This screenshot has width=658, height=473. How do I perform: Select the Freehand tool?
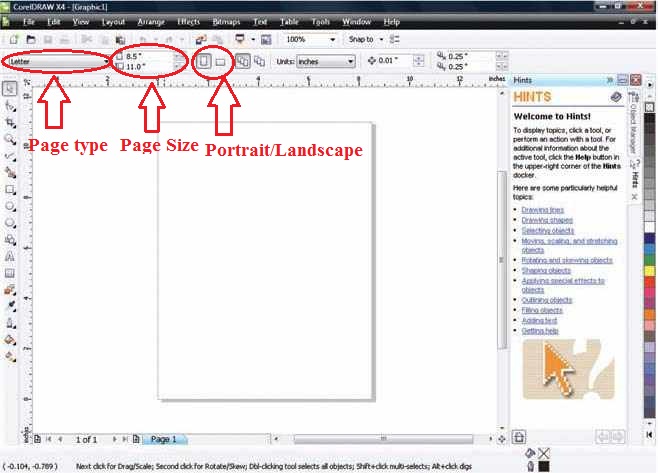(10, 156)
